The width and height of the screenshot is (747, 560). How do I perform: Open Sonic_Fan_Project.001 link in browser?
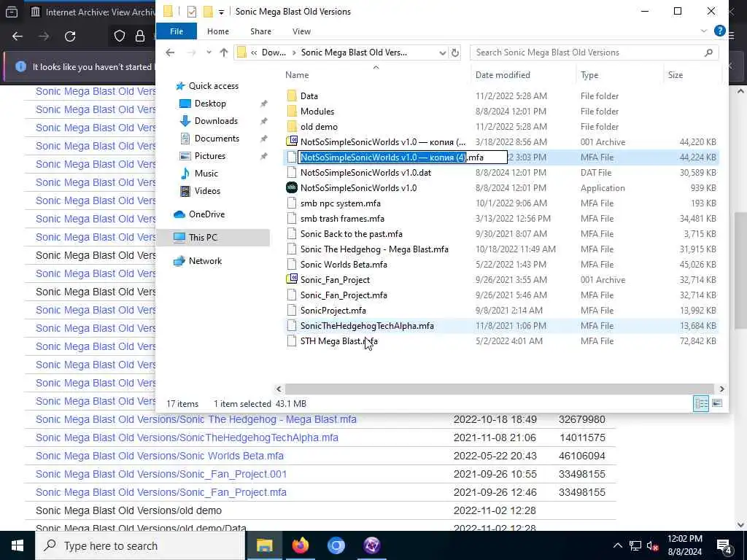coord(161,474)
